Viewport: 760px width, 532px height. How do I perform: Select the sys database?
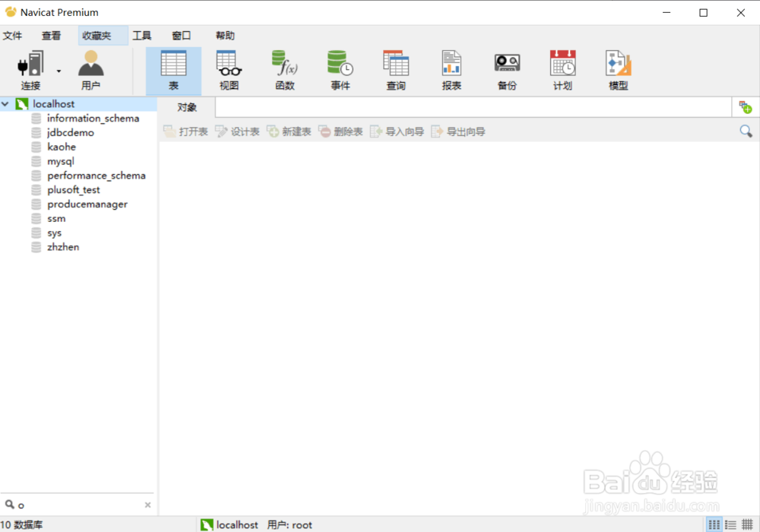click(x=54, y=233)
